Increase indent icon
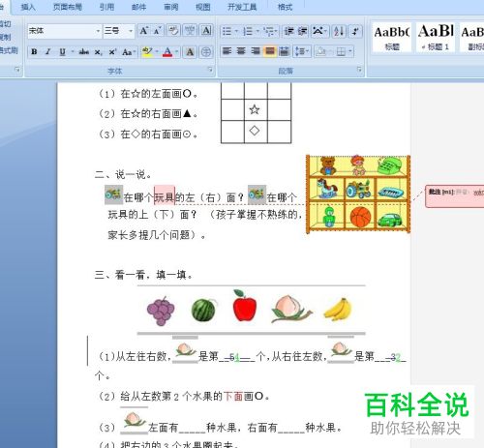This screenshot has height=448, width=484. point(302,31)
